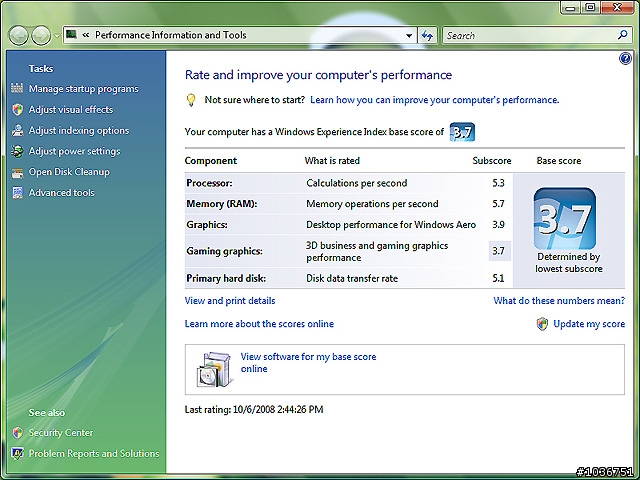Click the Graphics subscore 3.9

click(498, 225)
